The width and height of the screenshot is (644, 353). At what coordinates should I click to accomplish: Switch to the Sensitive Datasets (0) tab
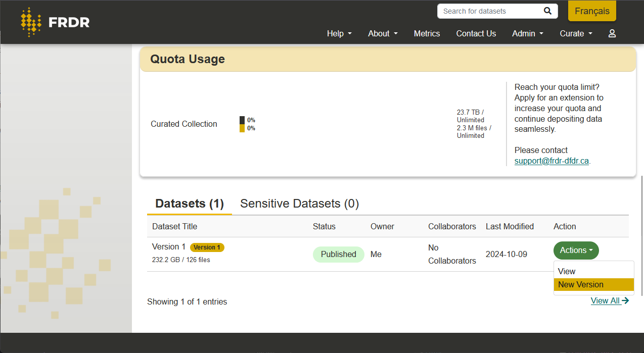point(299,204)
